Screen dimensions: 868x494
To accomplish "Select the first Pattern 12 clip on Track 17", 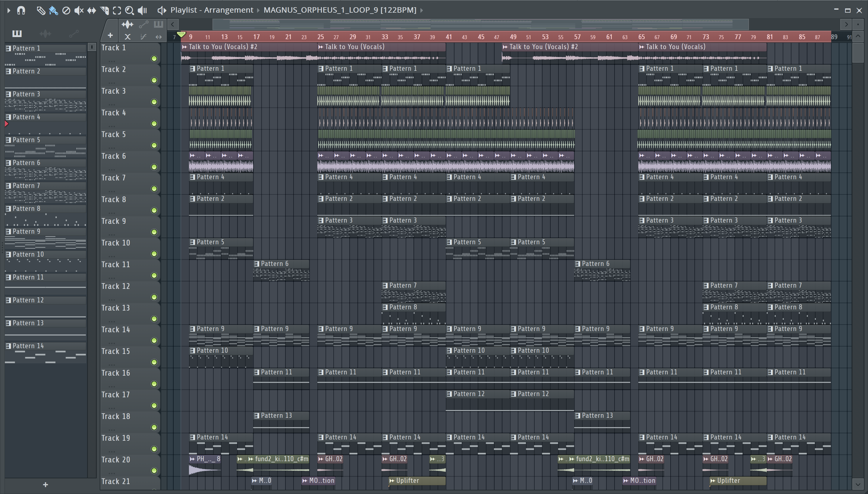I will (478, 401).
